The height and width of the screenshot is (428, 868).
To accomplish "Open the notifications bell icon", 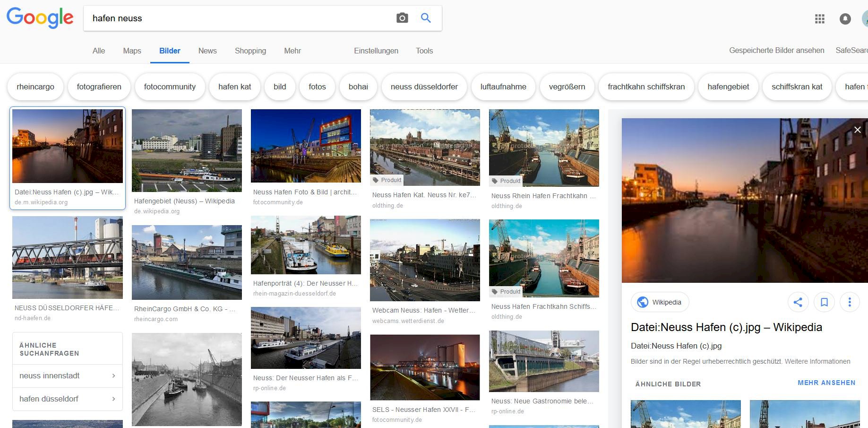I will (844, 19).
